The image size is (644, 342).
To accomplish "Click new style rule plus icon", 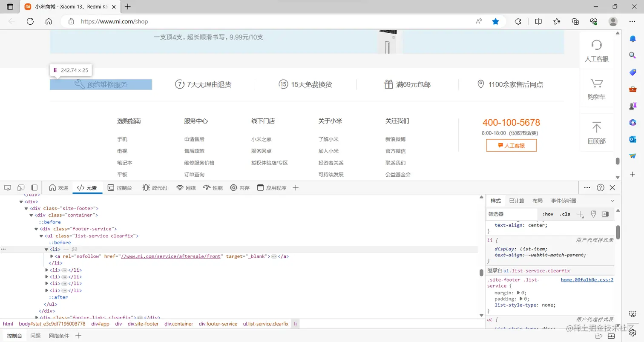I will [x=580, y=214].
